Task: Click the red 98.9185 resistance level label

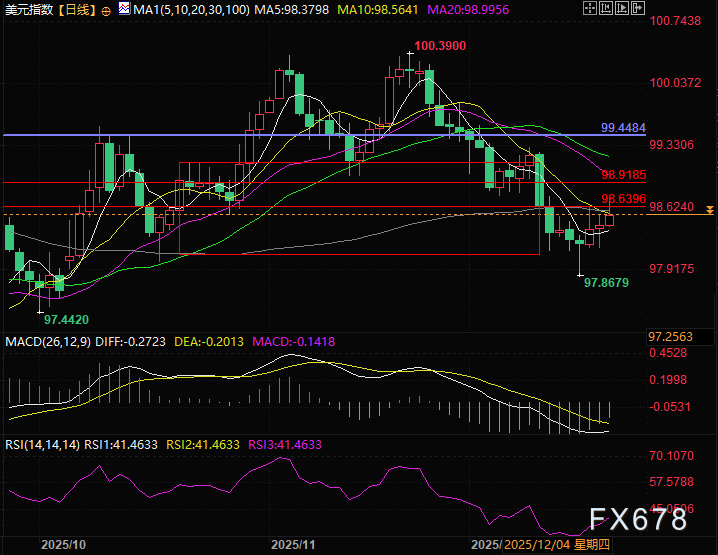Action: 624,174
